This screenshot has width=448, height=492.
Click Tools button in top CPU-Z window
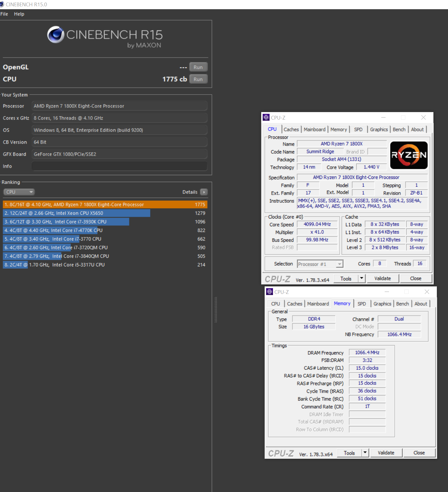point(346,278)
